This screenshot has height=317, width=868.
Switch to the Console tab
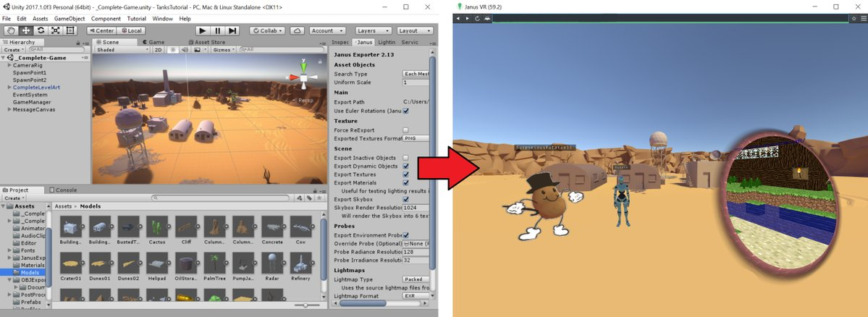coord(63,190)
